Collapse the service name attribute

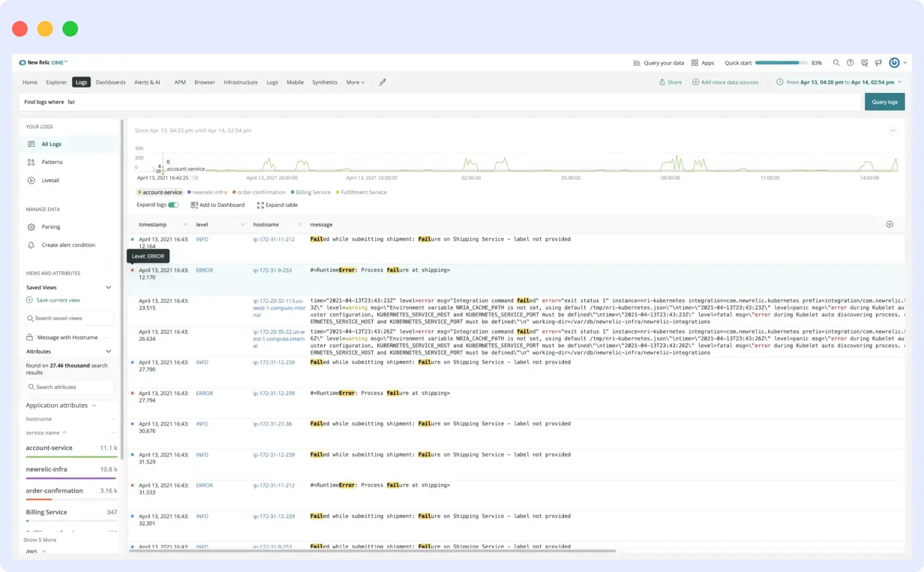click(x=65, y=432)
